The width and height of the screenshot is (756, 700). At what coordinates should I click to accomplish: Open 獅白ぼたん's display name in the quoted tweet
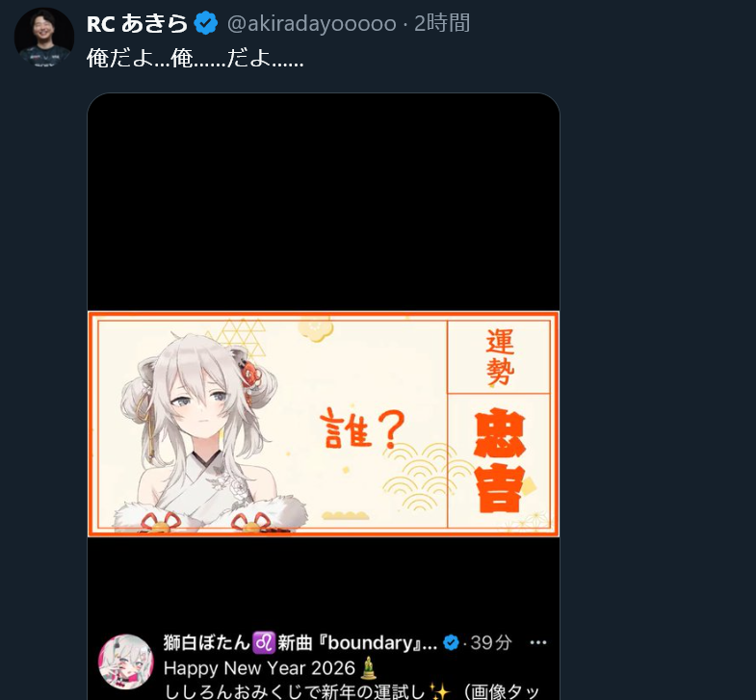point(300,642)
